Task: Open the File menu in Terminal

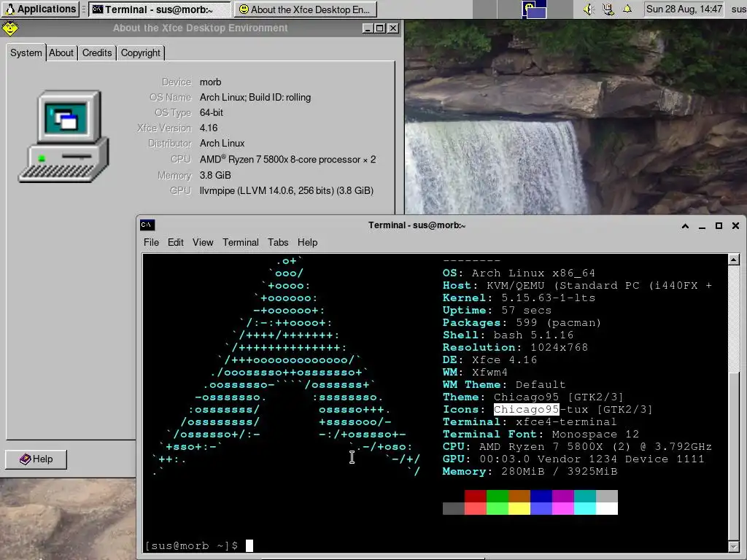Action: 151,242
